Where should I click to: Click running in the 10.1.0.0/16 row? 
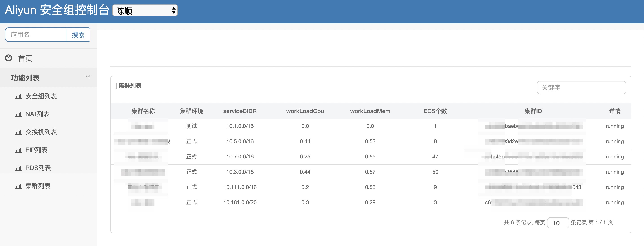(x=615, y=126)
